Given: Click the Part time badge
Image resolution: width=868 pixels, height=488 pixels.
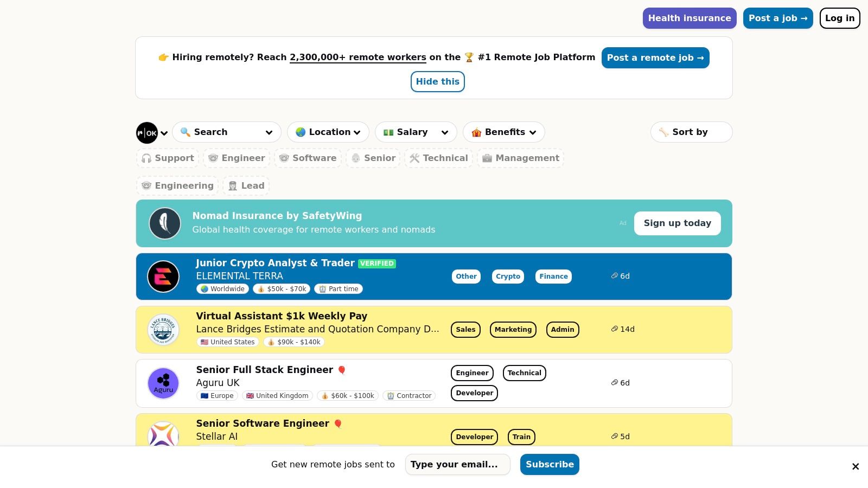Looking at the screenshot, I should [339, 289].
